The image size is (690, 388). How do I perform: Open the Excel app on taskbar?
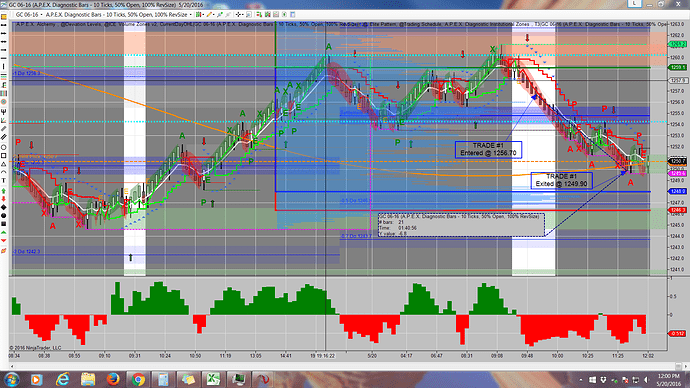click(213, 379)
